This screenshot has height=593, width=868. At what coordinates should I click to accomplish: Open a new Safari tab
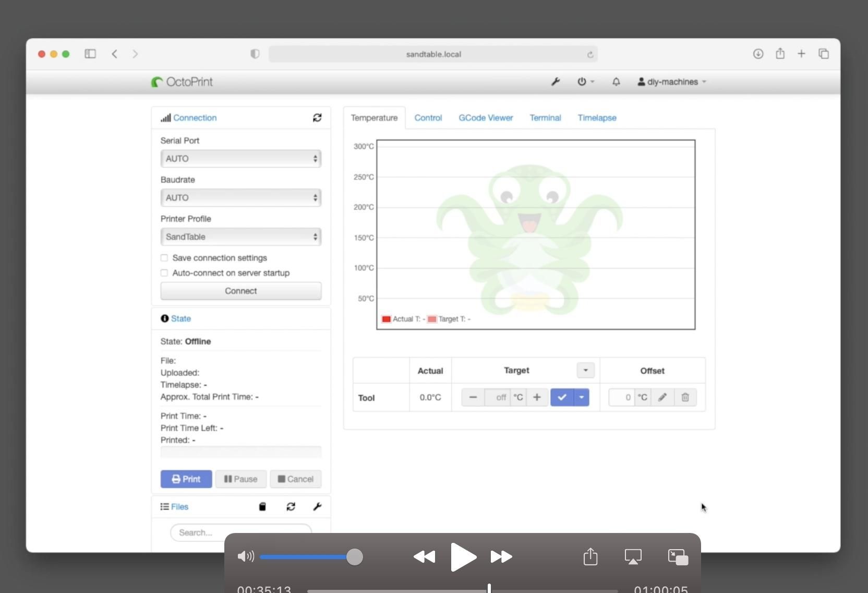click(801, 54)
